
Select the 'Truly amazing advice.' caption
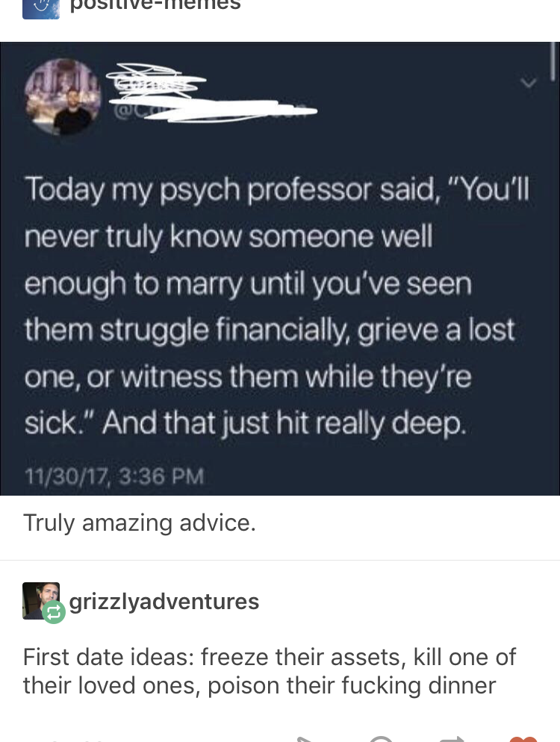[140, 523]
